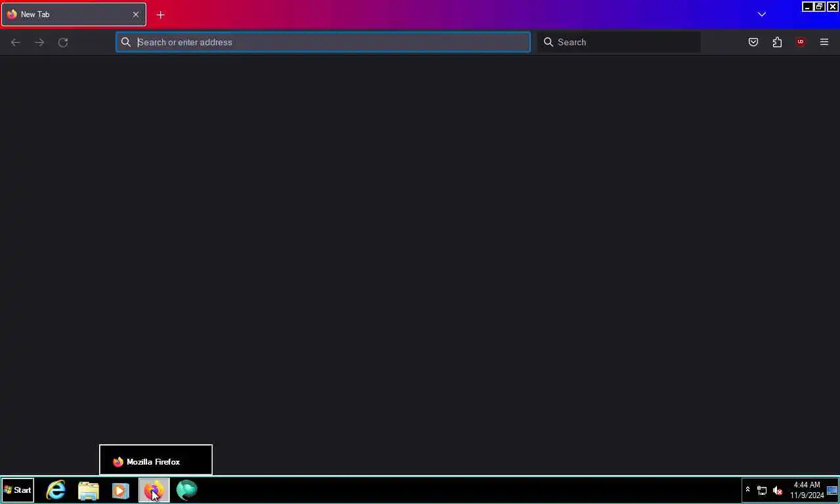Image resolution: width=840 pixels, height=504 pixels.
Task: Open the muted volume tray icon
Action: pyautogui.click(x=778, y=490)
